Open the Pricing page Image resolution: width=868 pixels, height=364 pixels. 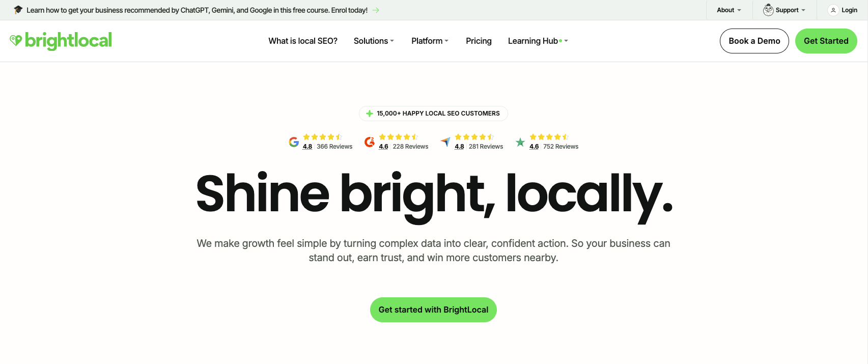coord(479,41)
